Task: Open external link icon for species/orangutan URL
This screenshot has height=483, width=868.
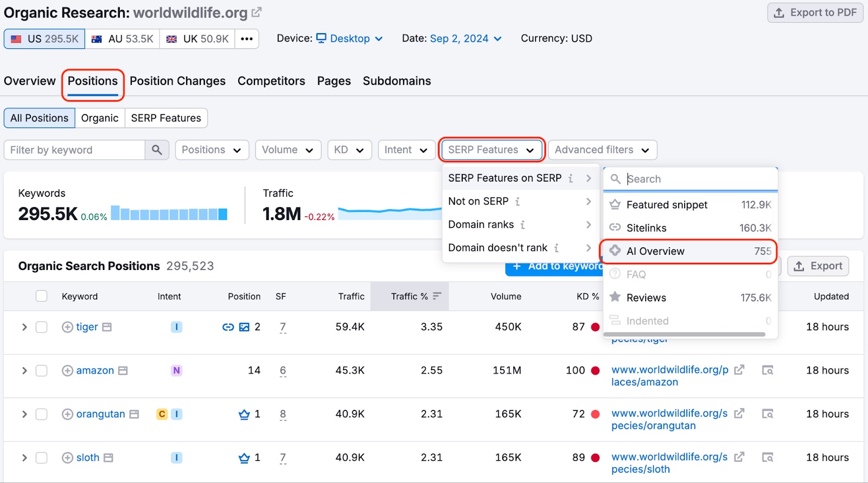Action: (x=739, y=414)
